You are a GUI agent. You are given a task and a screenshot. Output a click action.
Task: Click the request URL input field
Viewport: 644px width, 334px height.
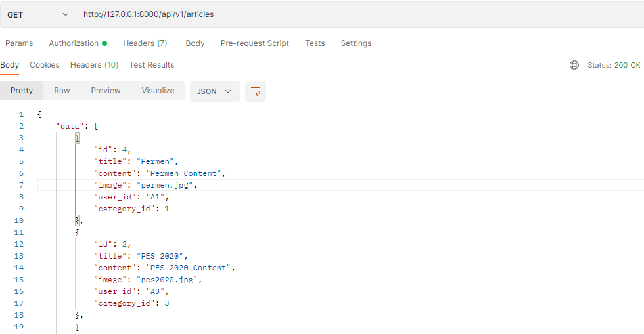coord(360,15)
